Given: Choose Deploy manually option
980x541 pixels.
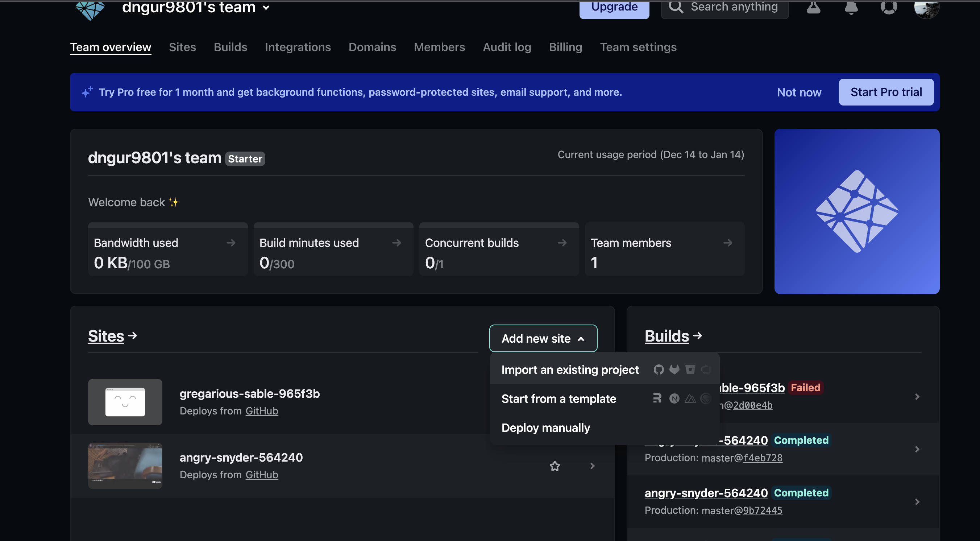Looking at the screenshot, I should pos(545,428).
